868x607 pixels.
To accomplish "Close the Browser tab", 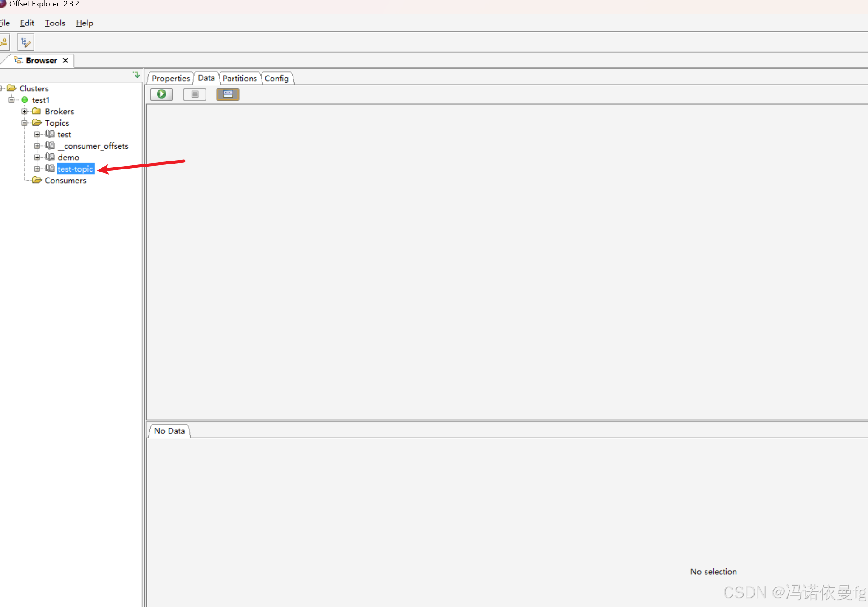I will point(65,60).
